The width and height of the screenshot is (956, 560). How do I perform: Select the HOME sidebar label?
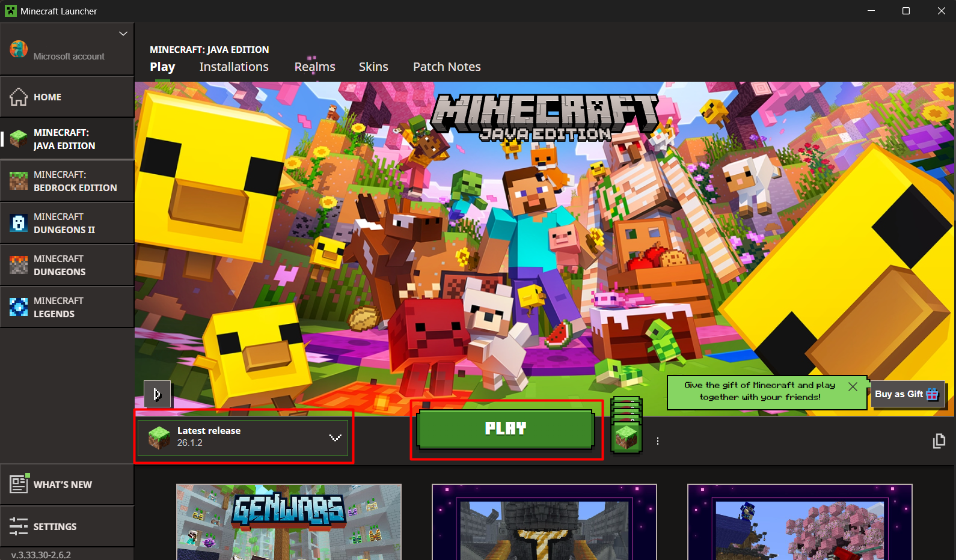[47, 97]
